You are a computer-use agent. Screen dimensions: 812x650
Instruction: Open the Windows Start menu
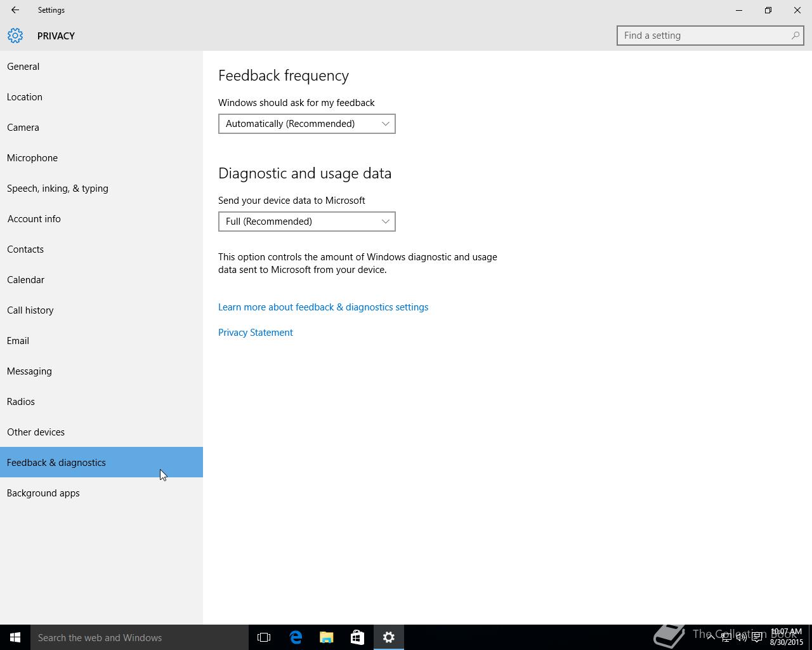15,637
